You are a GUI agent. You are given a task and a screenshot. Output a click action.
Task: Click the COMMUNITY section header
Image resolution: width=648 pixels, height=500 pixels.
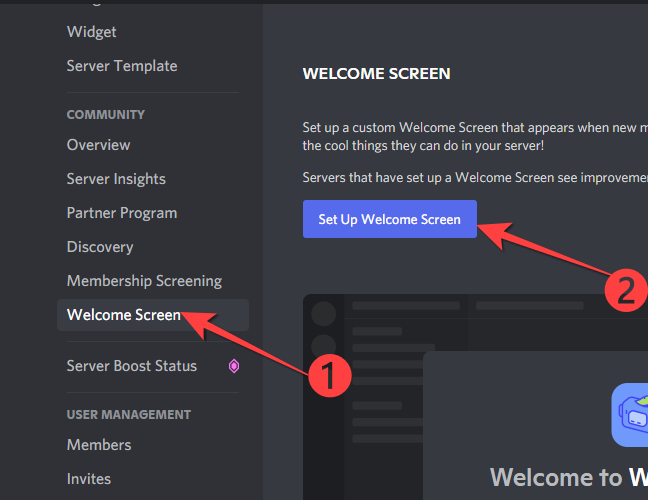pyautogui.click(x=106, y=115)
